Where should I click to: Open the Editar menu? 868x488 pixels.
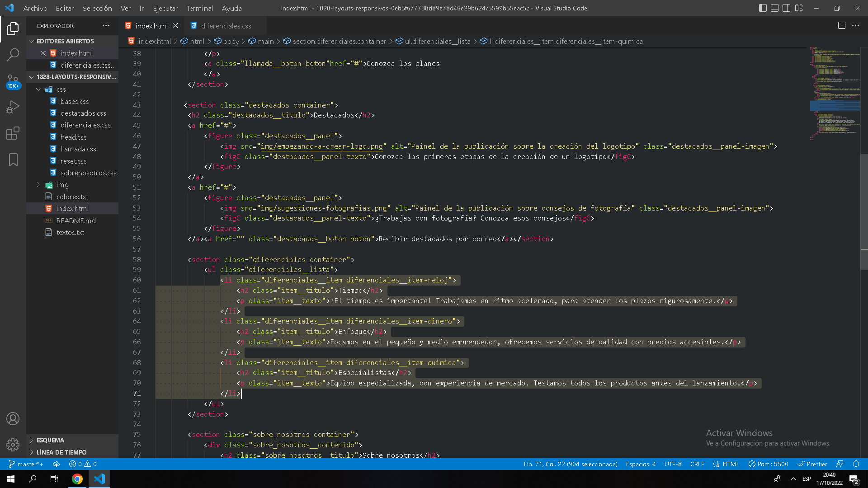pos(65,8)
